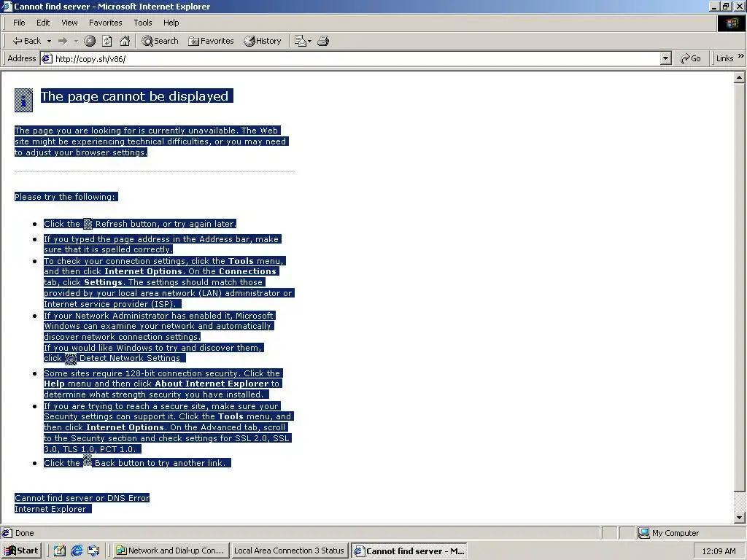Open the Start menu
747x560 pixels.
tap(21, 551)
